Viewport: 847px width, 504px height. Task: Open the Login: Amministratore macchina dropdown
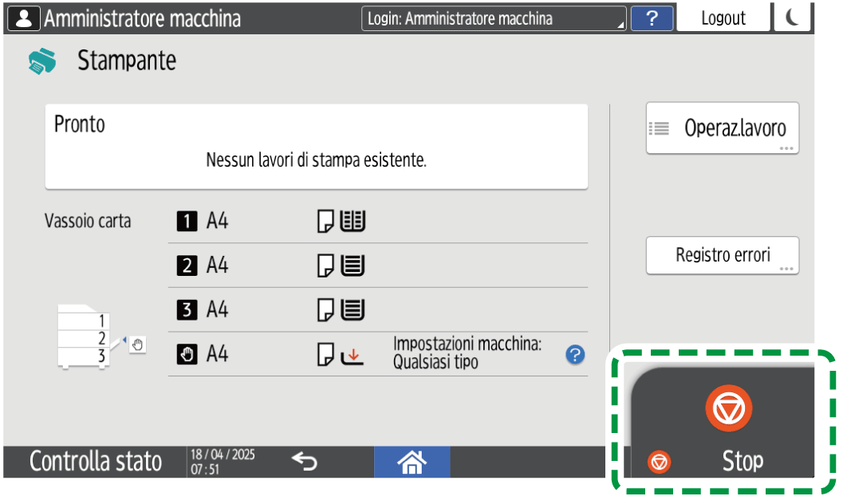pyautogui.click(x=493, y=19)
